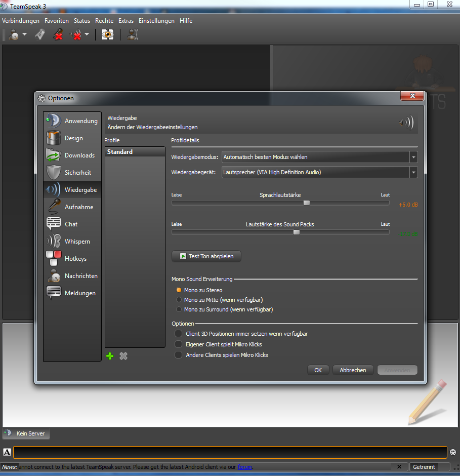The height and width of the screenshot is (476, 460).
Task: Select Mono zu Surround radio option
Action: 178,309
